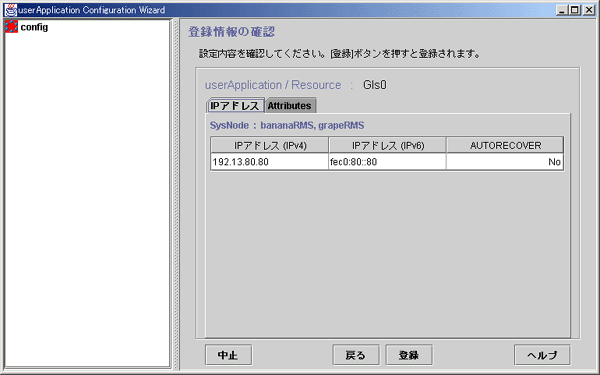Click the AUTORECOVER column header
This screenshot has height=375, width=600.
click(x=505, y=145)
